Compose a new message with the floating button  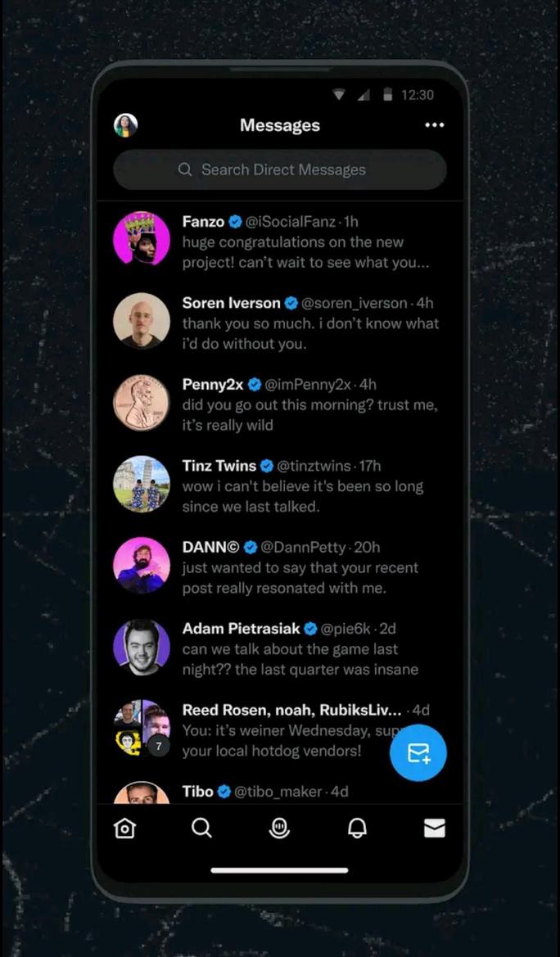click(418, 753)
